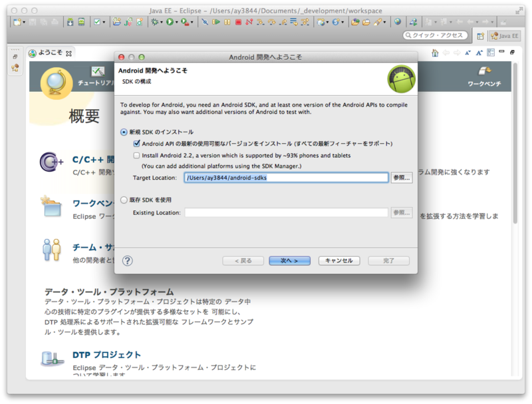Screen dimensions: 532x404
Task: Click the 次へ button in the dialog
Action: pyautogui.click(x=291, y=260)
